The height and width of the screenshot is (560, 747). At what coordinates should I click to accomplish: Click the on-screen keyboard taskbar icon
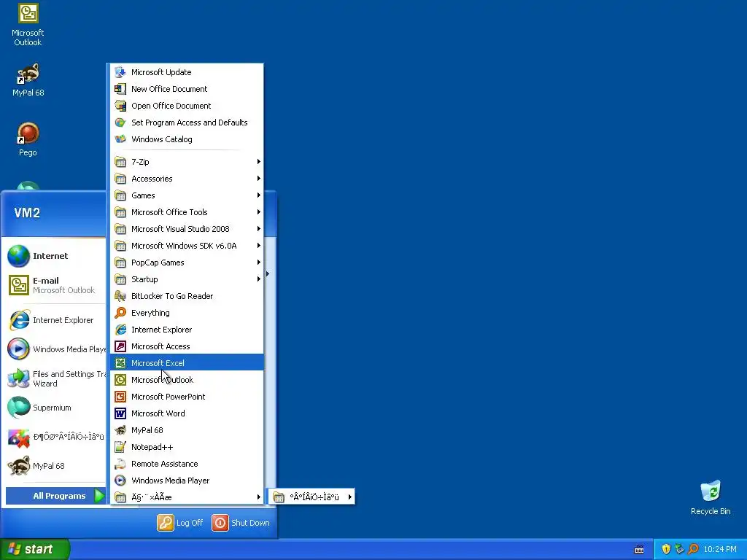point(639,550)
